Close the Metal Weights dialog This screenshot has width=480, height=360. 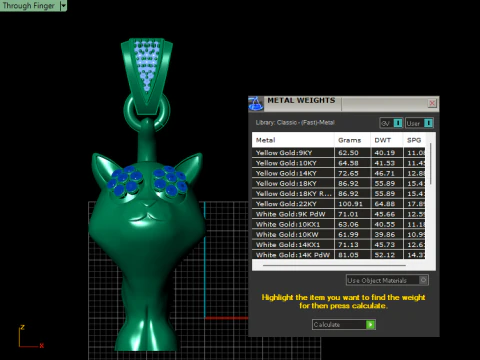click(x=432, y=103)
